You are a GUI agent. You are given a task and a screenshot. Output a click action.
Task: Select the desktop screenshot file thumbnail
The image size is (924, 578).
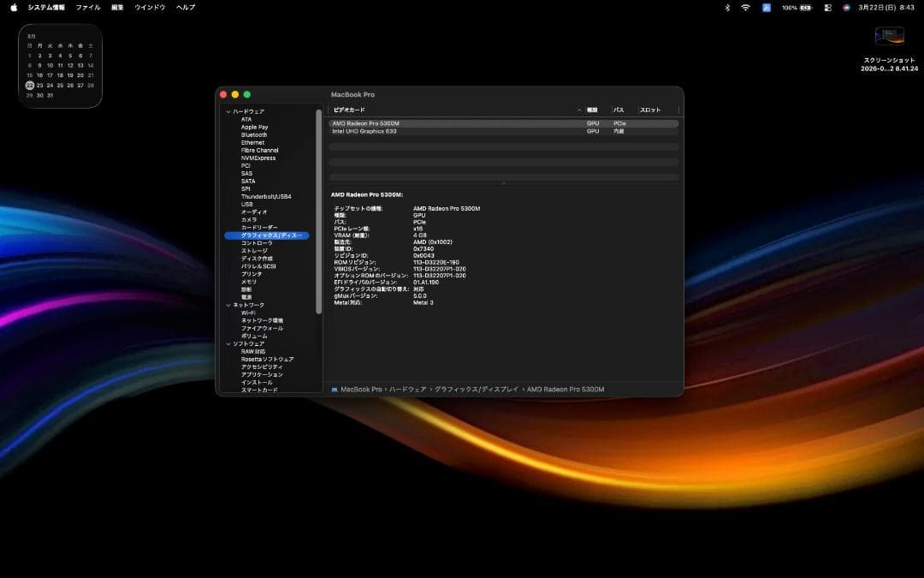[x=889, y=36]
